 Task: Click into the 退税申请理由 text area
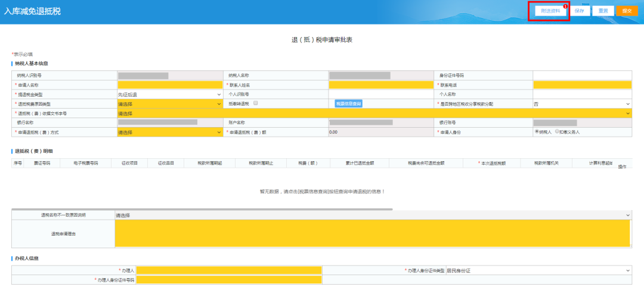372,233
